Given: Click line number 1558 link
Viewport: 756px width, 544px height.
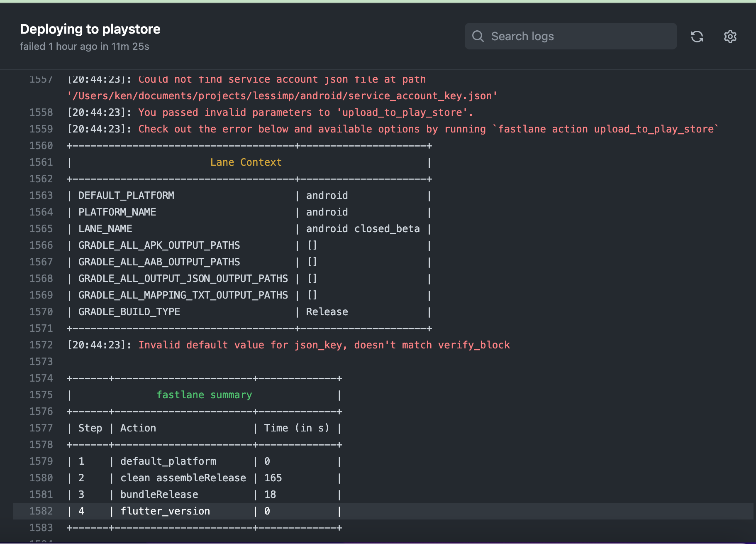Looking at the screenshot, I should point(41,113).
